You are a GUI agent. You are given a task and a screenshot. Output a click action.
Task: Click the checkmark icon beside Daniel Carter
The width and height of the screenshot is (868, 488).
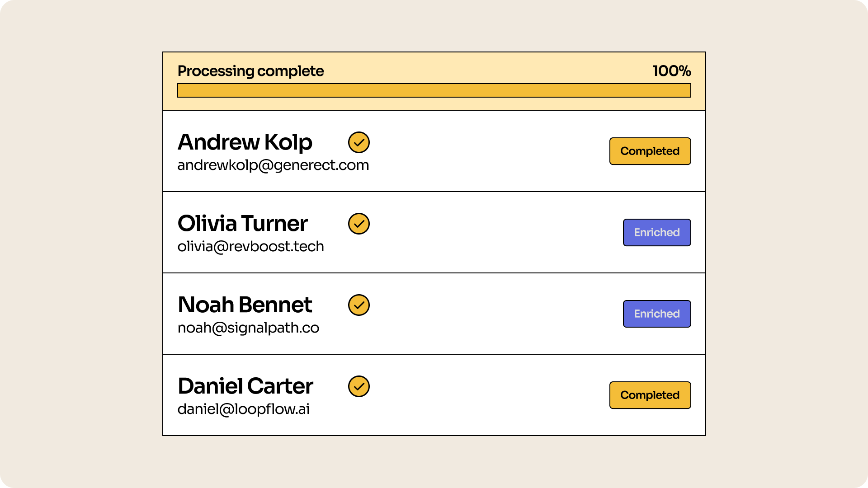(359, 386)
